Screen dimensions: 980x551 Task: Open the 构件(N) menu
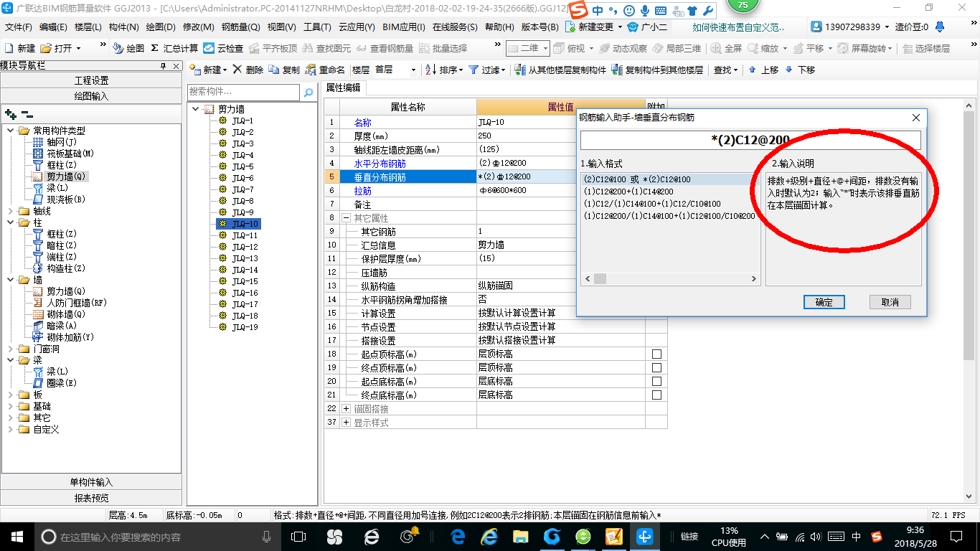[x=123, y=27]
